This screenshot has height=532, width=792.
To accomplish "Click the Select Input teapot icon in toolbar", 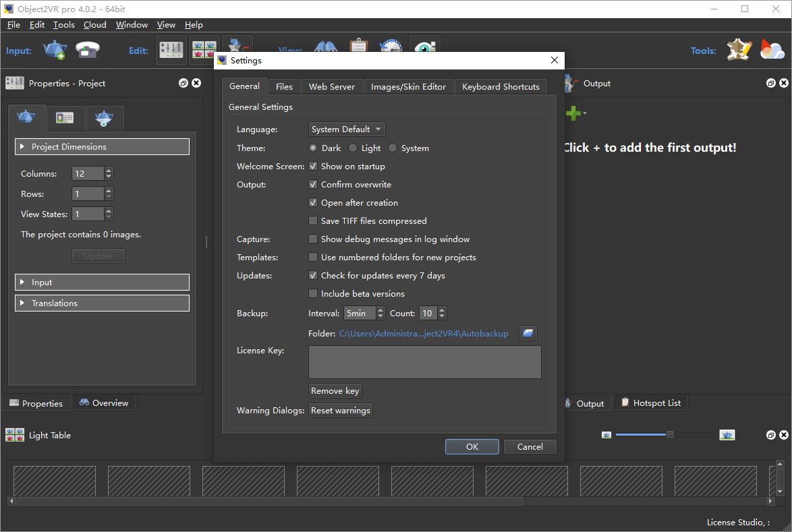I will click(54, 50).
